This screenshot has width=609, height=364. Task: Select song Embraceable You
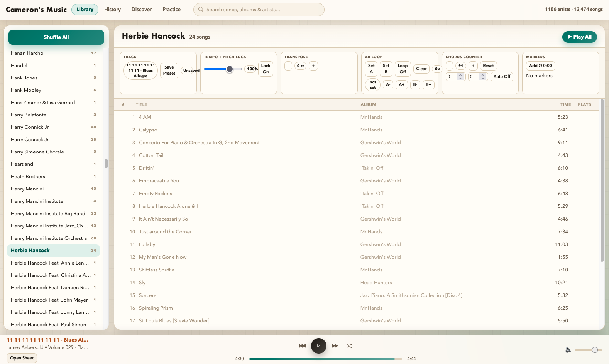(x=357, y=181)
